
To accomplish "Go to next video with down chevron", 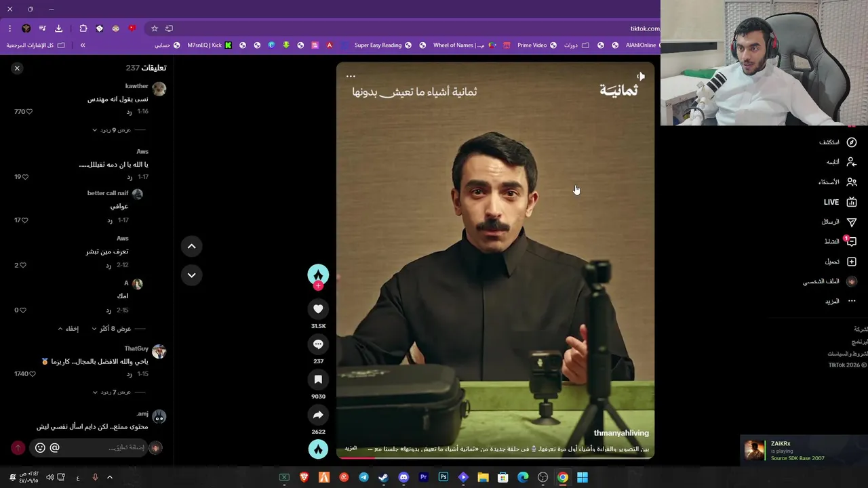I will pyautogui.click(x=191, y=274).
